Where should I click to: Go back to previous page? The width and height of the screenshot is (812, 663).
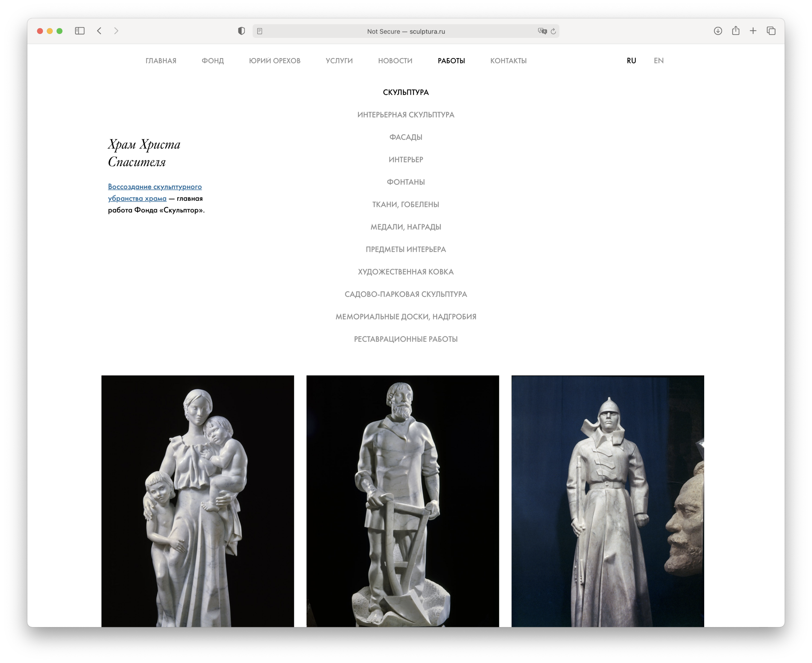(x=99, y=31)
